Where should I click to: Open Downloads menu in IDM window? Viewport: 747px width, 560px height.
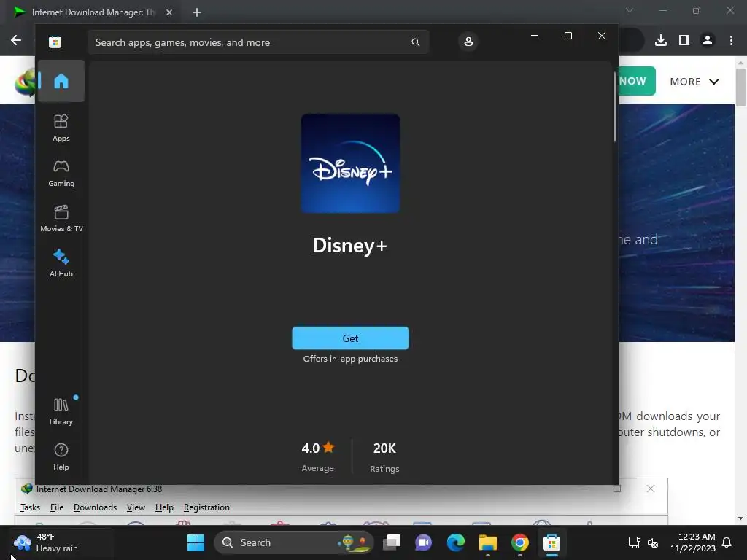[x=95, y=507]
